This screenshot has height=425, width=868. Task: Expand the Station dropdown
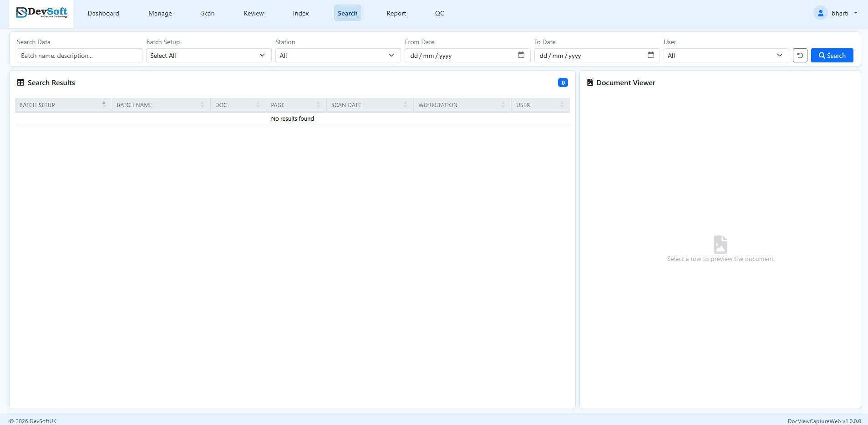click(x=338, y=56)
